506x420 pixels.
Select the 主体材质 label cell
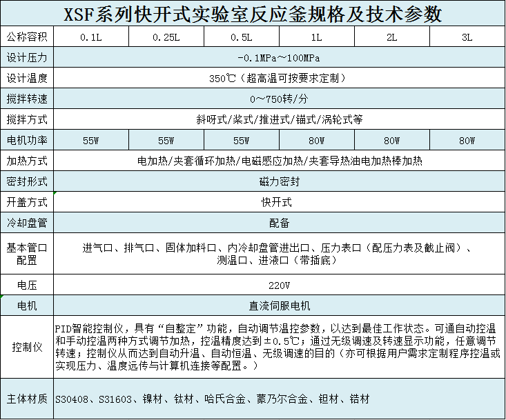coord(27,399)
